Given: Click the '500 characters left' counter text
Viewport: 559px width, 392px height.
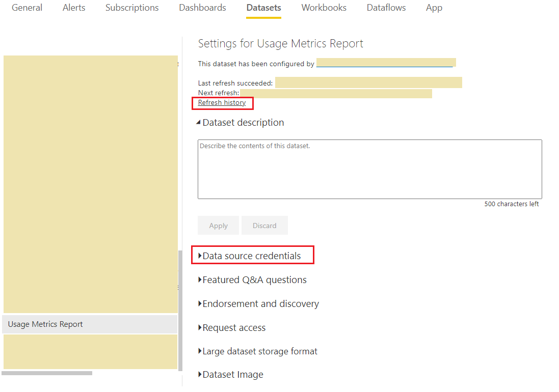Looking at the screenshot, I should pyautogui.click(x=511, y=204).
